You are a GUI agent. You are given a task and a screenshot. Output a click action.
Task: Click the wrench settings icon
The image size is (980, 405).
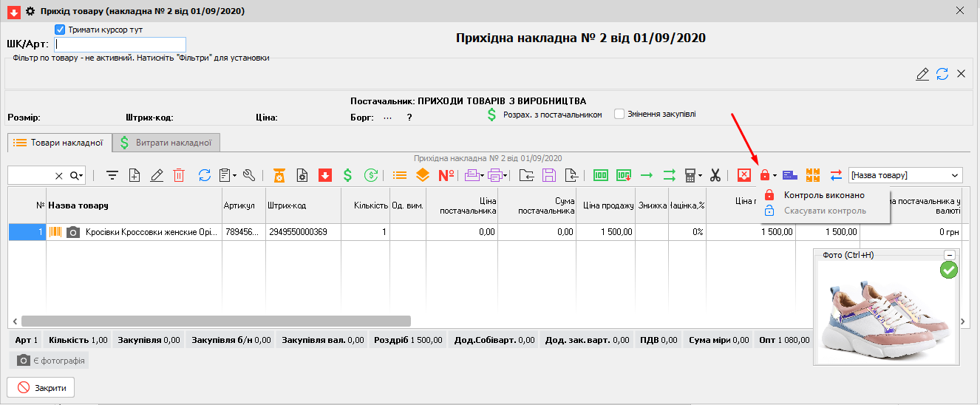tap(249, 175)
